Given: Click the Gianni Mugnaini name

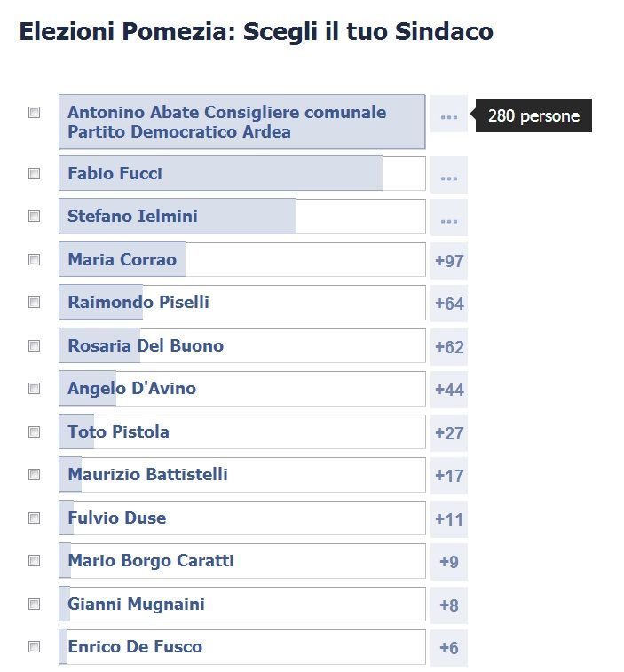Looking at the screenshot, I should (x=137, y=605).
